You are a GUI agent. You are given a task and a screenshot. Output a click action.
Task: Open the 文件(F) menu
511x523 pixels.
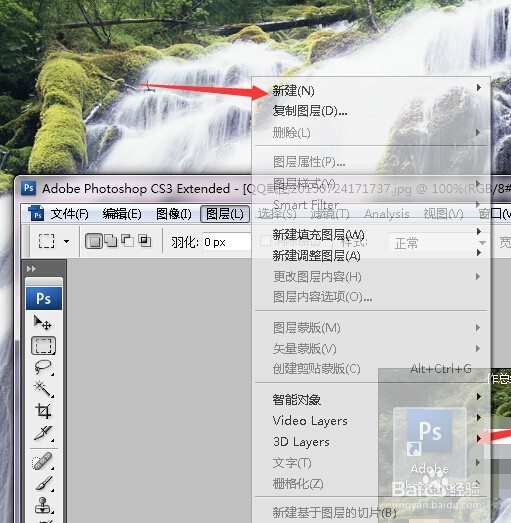pyautogui.click(x=69, y=214)
